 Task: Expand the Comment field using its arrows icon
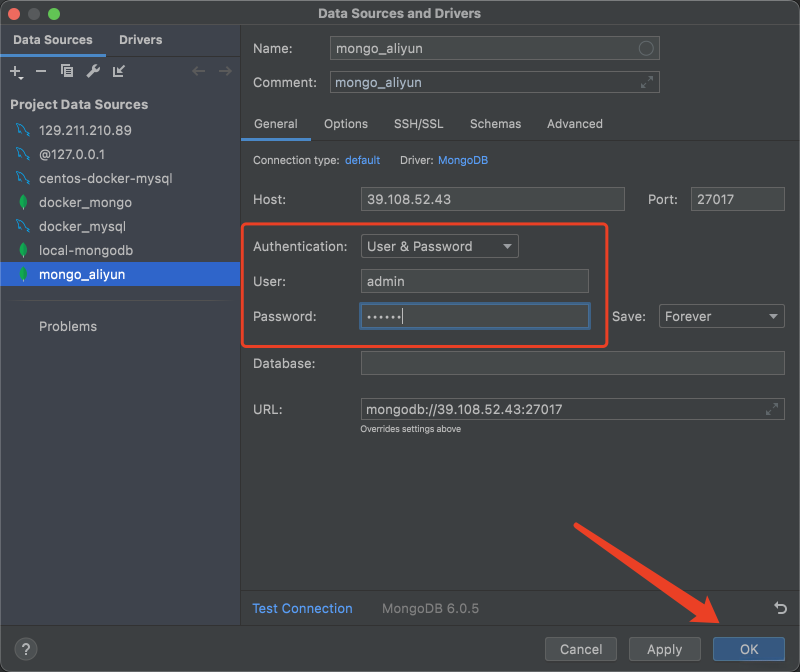tap(647, 82)
